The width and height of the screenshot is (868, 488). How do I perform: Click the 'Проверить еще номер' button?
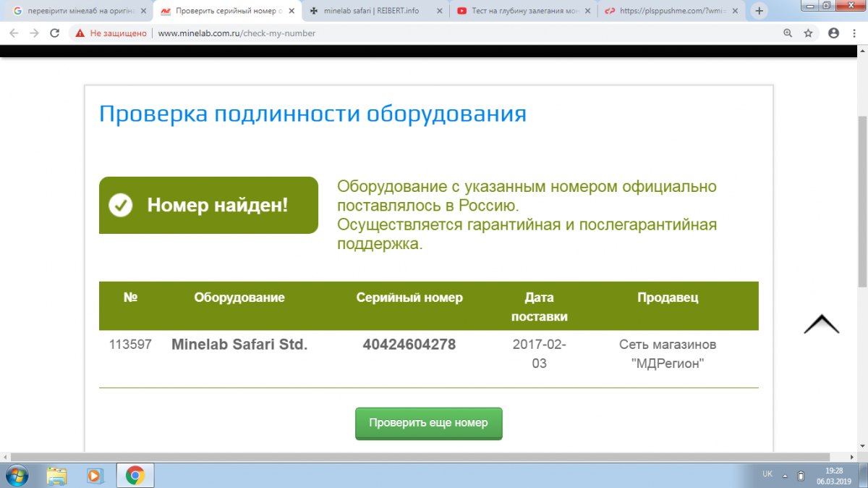pyautogui.click(x=428, y=423)
